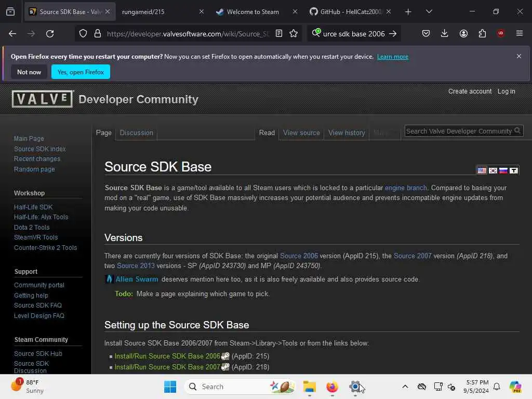The width and height of the screenshot is (532, 399).
Task: Open the weather widget showing 88°F Sunny
Action: coord(27,386)
